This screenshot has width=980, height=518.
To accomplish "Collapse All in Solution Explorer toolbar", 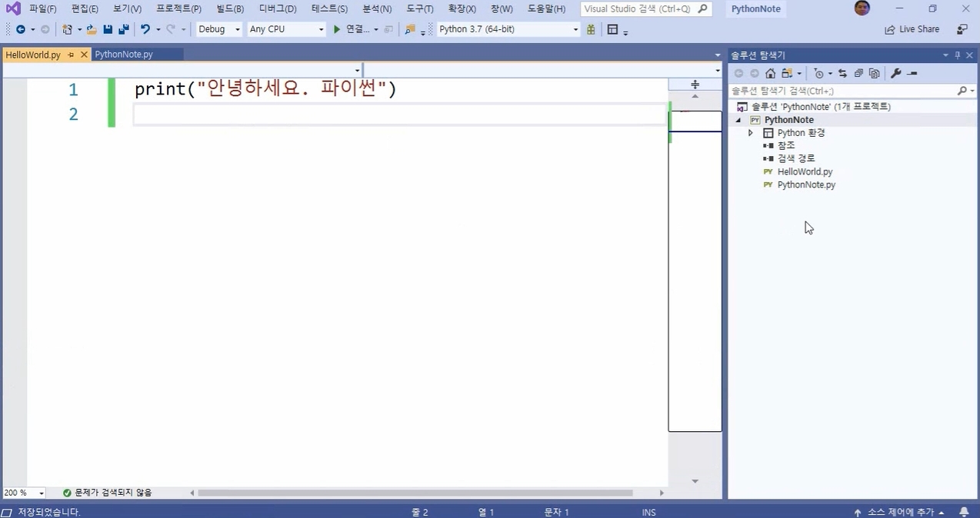I will tap(858, 73).
